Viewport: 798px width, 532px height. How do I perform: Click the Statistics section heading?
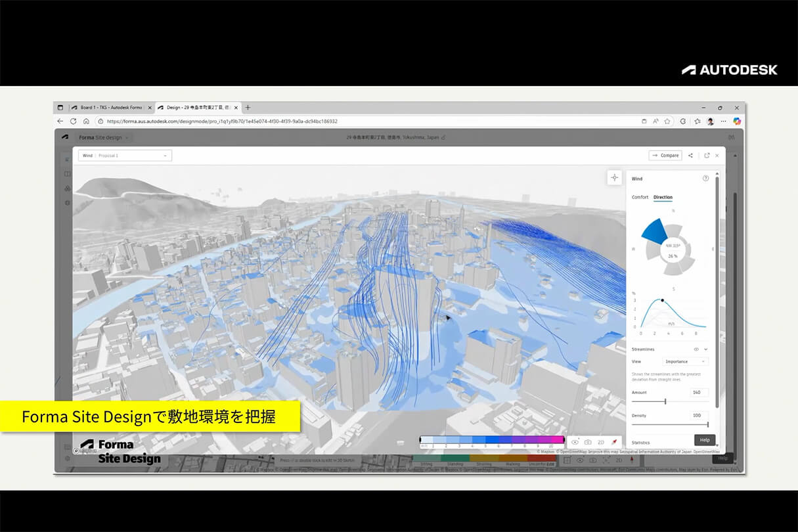641,443
